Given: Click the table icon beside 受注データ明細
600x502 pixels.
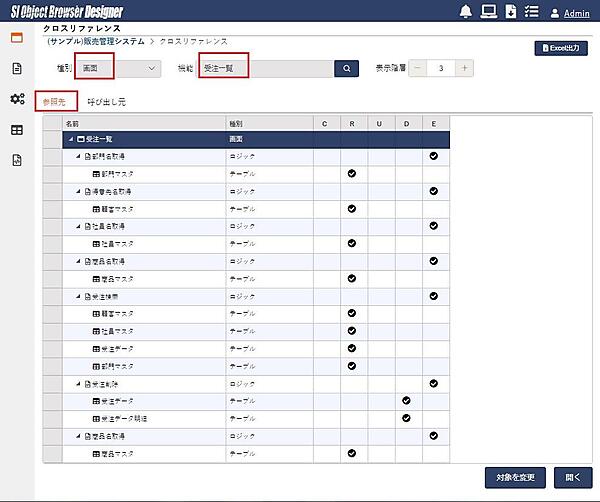Looking at the screenshot, I should [x=96, y=419].
